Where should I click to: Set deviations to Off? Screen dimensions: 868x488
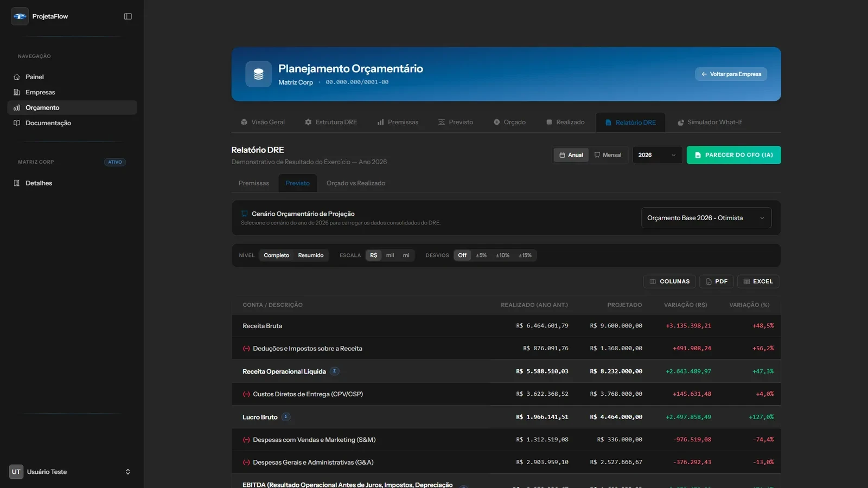click(x=462, y=255)
